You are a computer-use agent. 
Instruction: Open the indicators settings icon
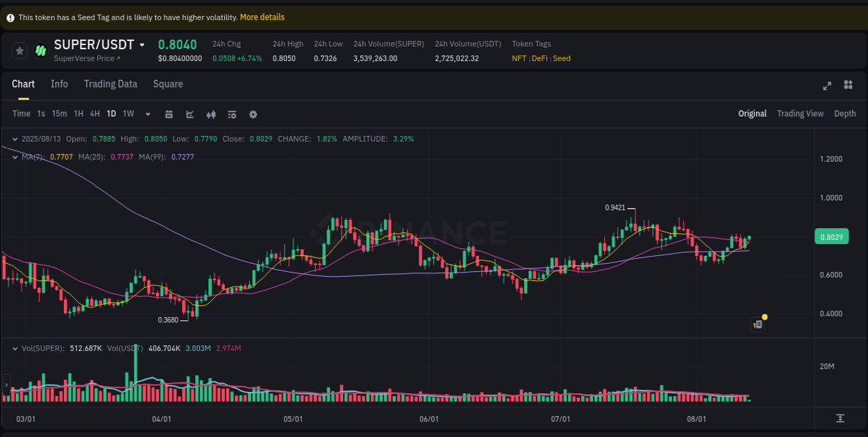pyautogui.click(x=232, y=114)
